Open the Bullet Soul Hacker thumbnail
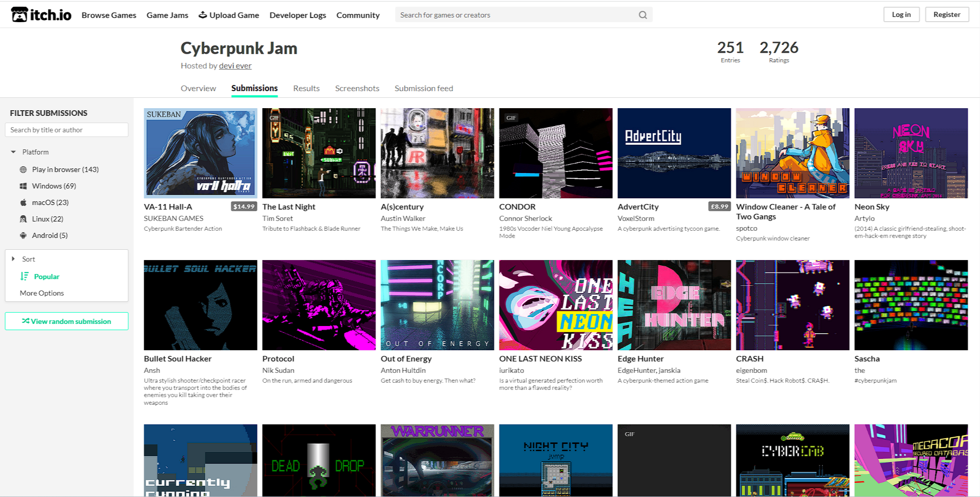The height and width of the screenshot is (497, 980). tap(200, 305)
